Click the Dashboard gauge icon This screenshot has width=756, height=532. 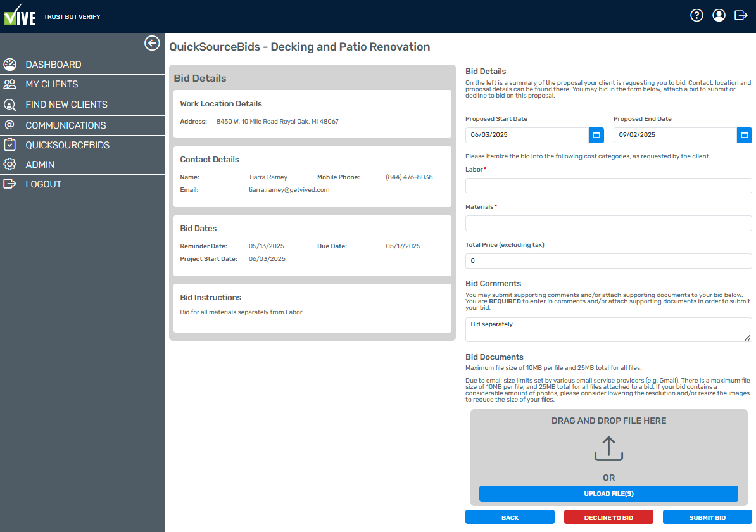(10, 64)
